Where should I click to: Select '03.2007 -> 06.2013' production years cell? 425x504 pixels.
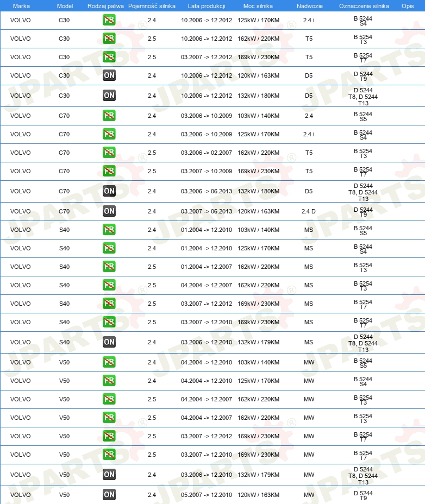click(x=206, y=211)
